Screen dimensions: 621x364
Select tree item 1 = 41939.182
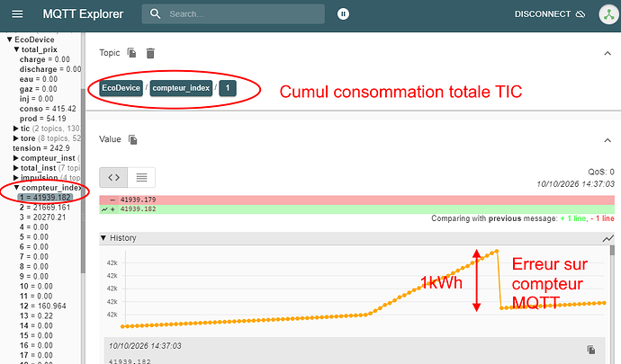coord(45,198)
